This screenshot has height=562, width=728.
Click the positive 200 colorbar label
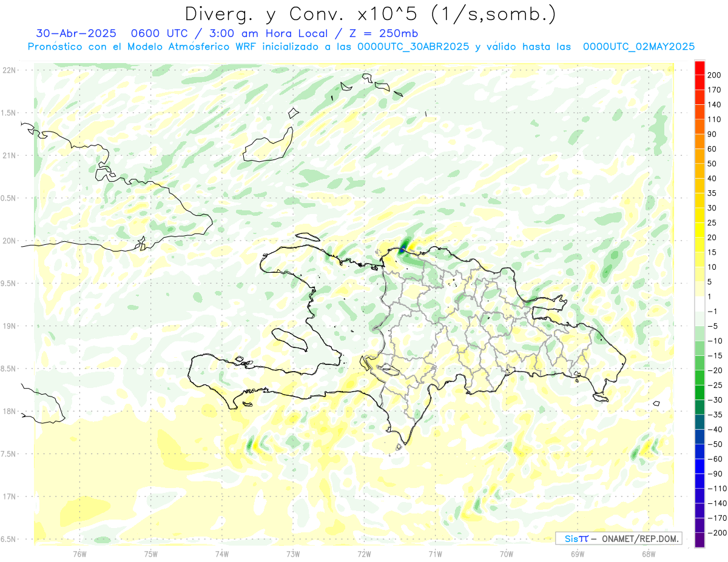714,75
